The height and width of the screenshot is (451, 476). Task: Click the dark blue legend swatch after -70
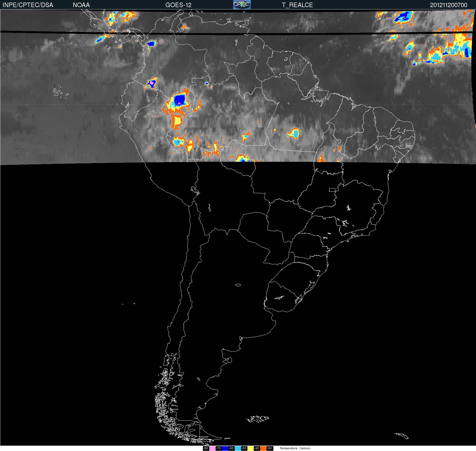[225, 448]
